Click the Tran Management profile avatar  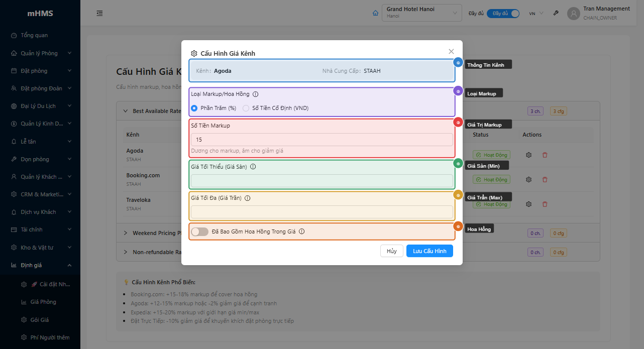point(573,13)
